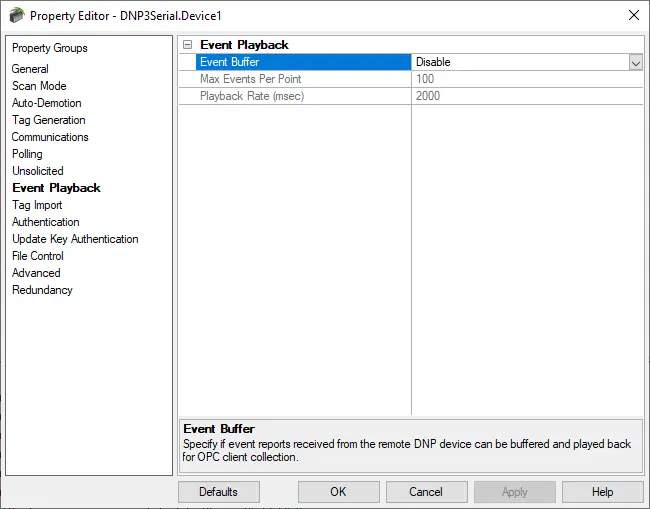Viewport: 650px width, 509px height.
Task: Open the Advanced property group
Action: click(x=36, y=273)
